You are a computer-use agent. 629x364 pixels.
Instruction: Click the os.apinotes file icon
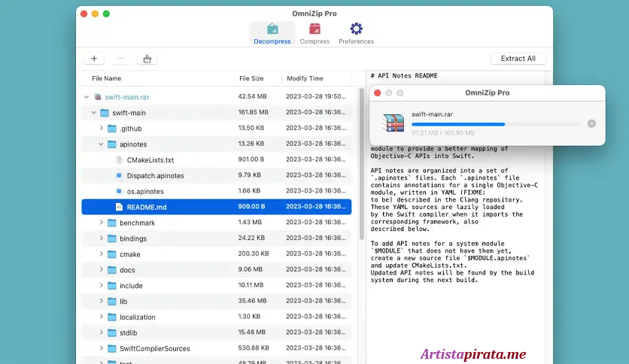(119, 191)
